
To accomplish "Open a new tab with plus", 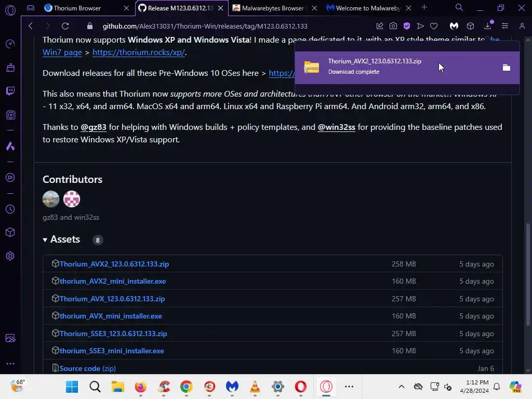I will 424,7.
